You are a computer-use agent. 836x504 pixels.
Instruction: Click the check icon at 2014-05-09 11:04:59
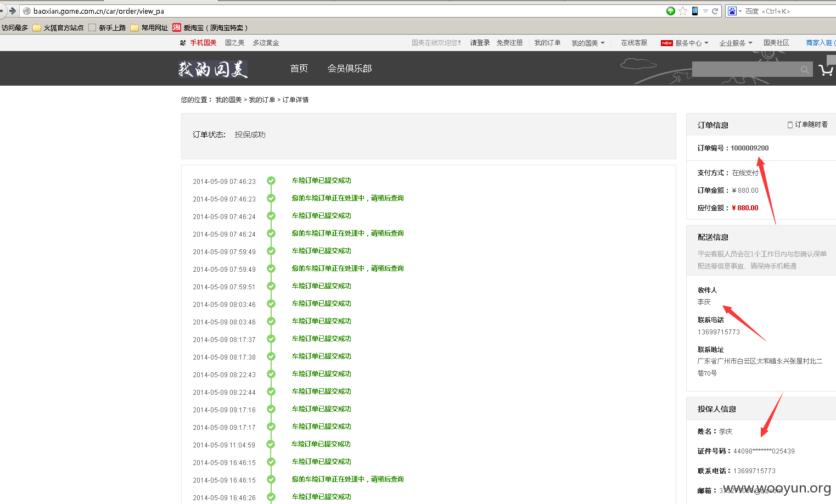pos(271,444)
